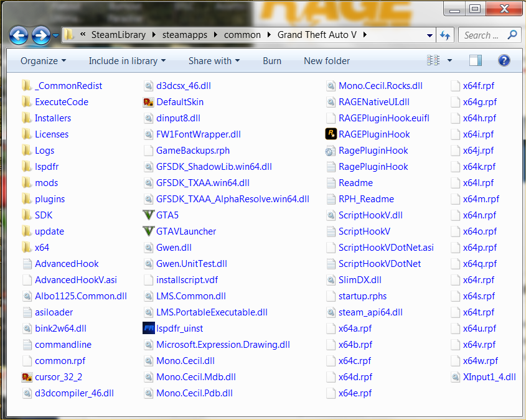Image resolution: width=526 pixels, height=420 pixels.
Task: Select the dinput8.dll file icon
Action: pyautogui.click(x=148, y=118)
